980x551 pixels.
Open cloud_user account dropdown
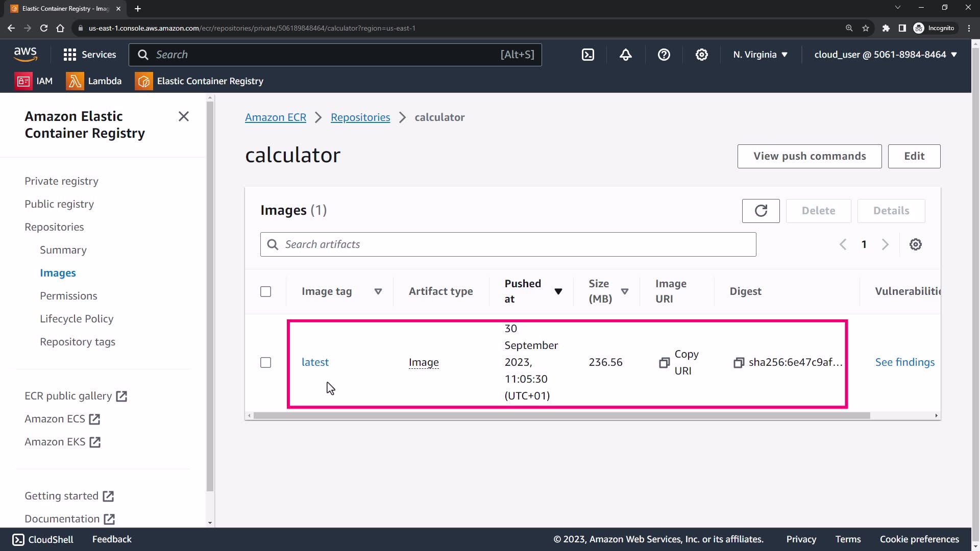pyautogui.click(x=885, y=55)
